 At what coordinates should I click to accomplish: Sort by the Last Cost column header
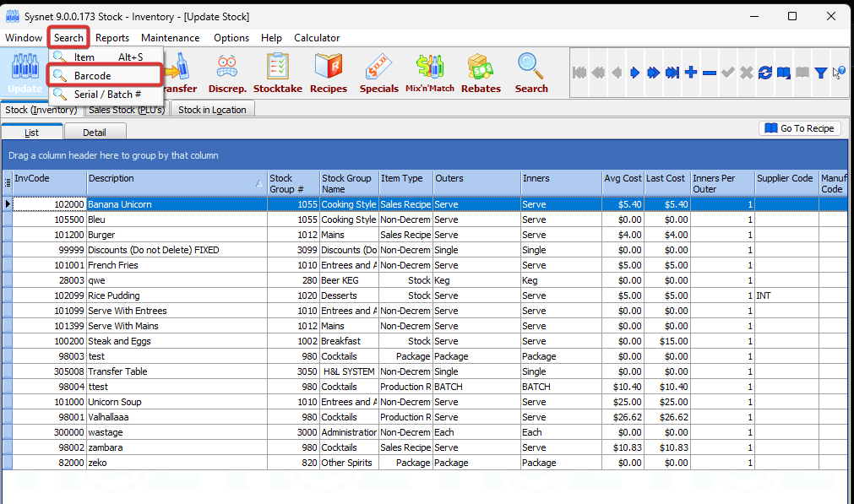coord(667,183)
